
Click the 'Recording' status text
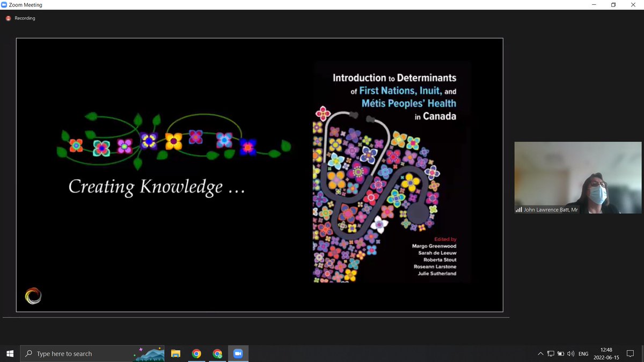(25, 18)
